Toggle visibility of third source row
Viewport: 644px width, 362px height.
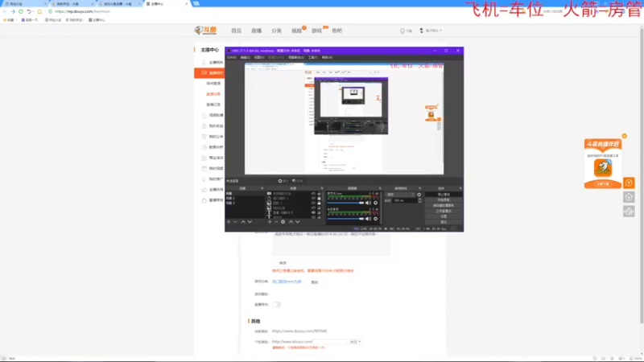click(313, 203)
